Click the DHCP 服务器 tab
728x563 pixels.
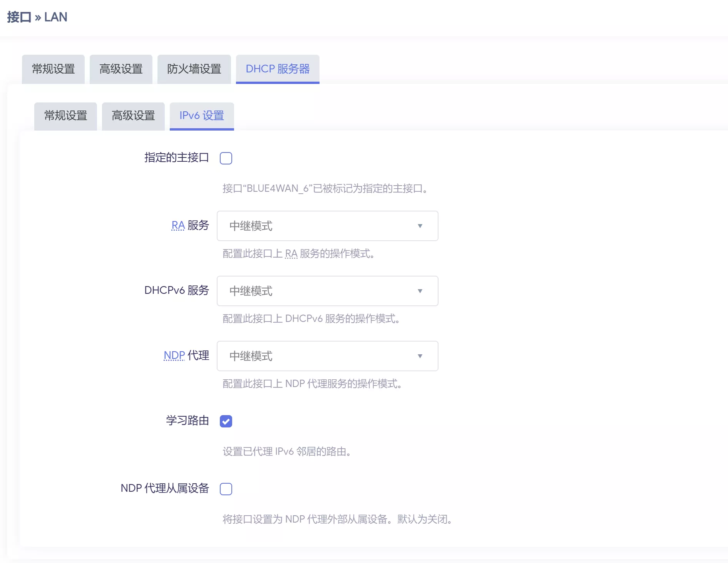click(x=278, y=69)
